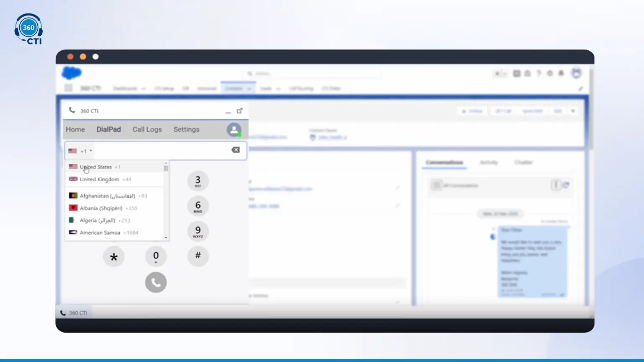Choose Afghanistan +93 from country list
Screen dimensions: 644x362
pos(114,196)
